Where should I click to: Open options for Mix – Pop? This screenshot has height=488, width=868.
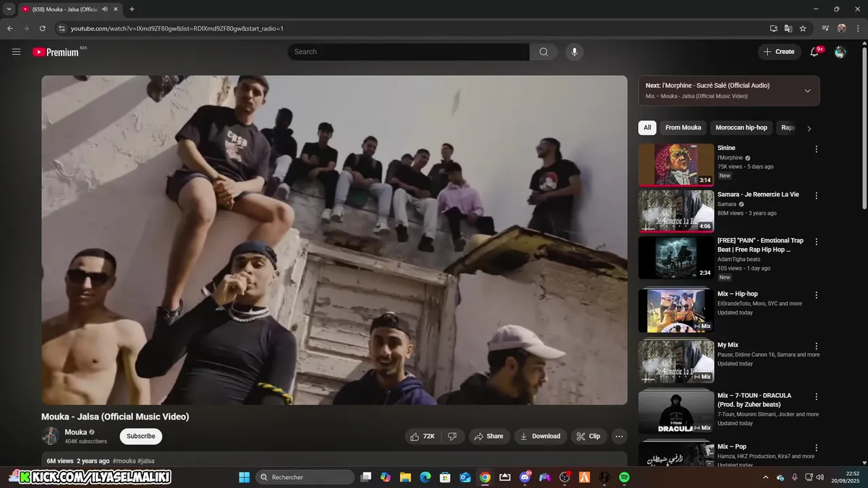(816, 447)
